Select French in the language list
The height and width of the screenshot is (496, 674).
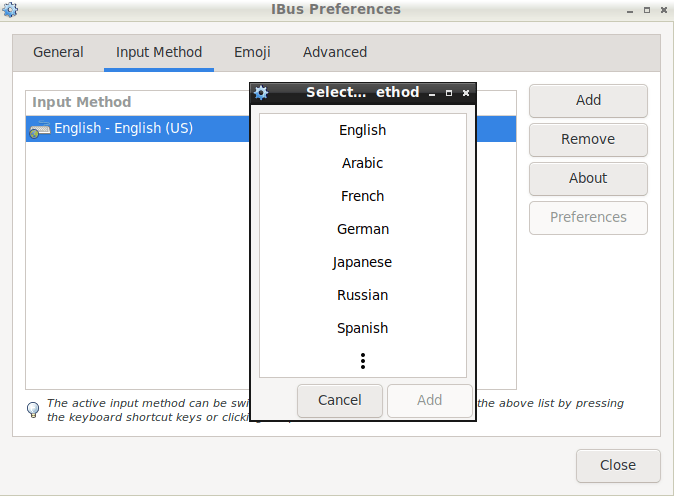click(363, 196)
